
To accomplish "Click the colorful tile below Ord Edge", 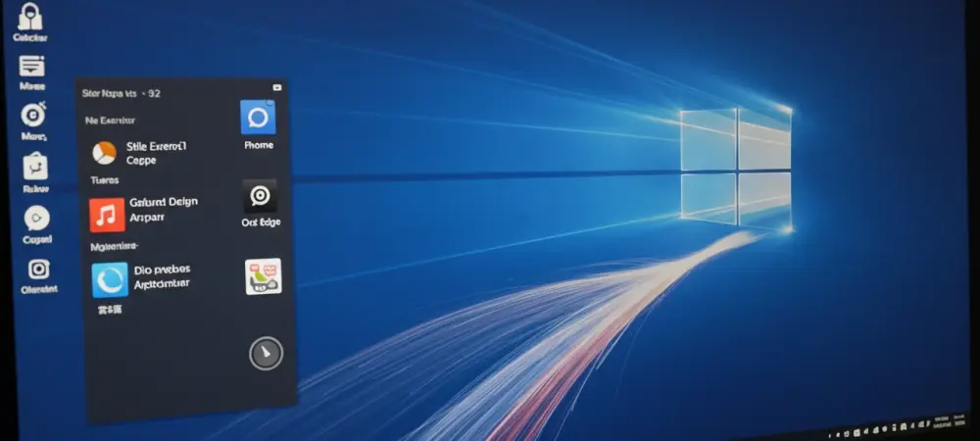I will pos(263,276).
